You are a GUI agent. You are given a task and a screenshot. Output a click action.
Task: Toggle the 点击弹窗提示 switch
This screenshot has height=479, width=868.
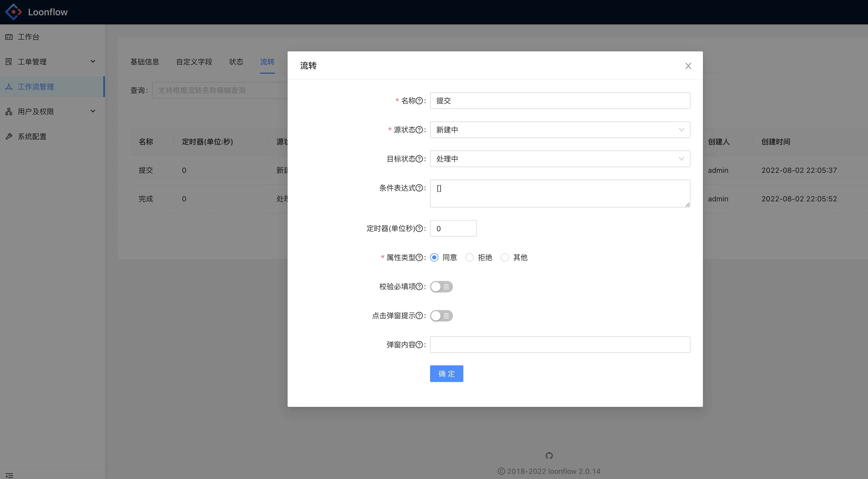(x=442, y=316)
